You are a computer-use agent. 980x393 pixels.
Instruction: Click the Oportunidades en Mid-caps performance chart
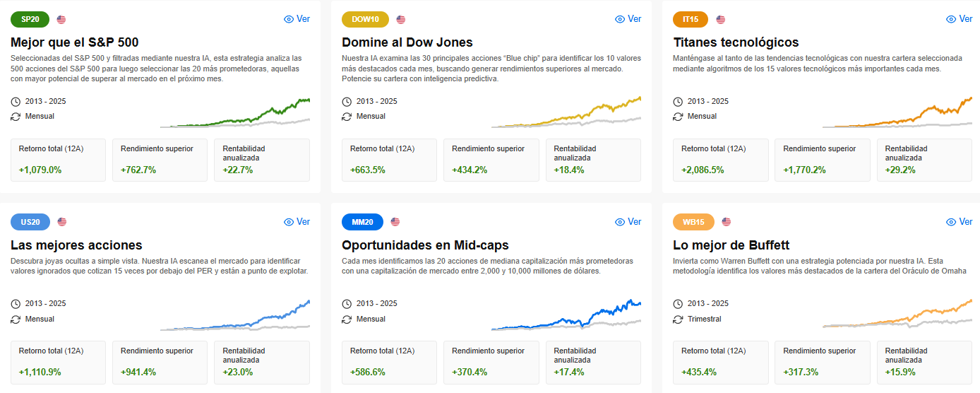coord(566,315)
